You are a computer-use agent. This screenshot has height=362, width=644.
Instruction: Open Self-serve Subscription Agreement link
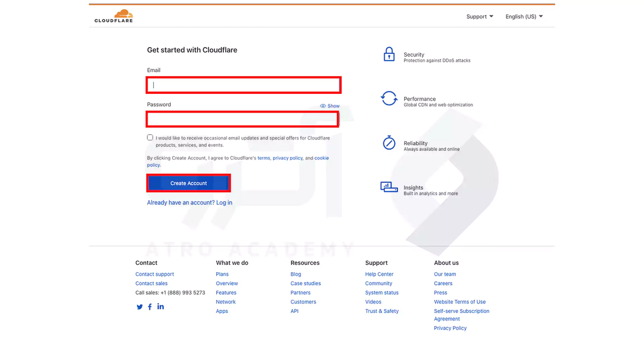(x=462, y=315)
